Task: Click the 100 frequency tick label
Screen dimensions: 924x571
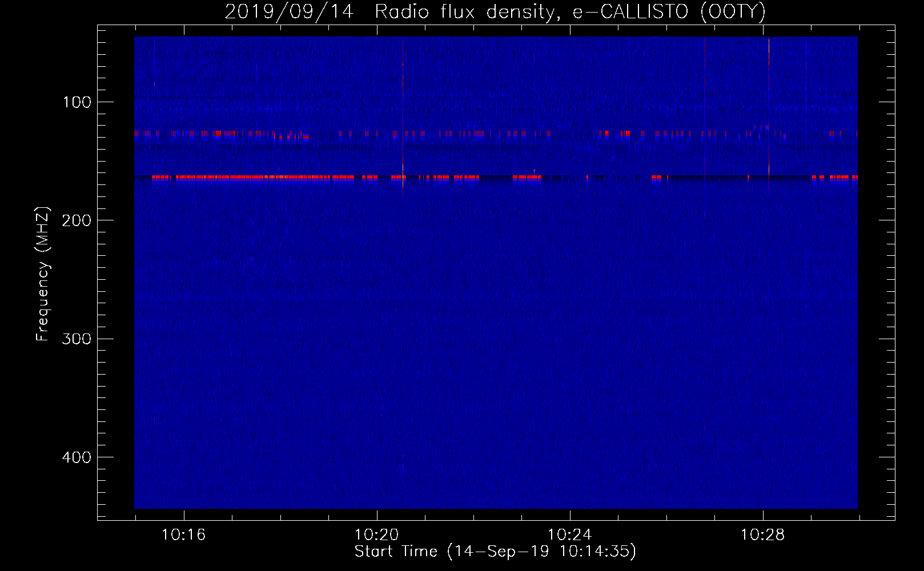Action: [77, 102]
